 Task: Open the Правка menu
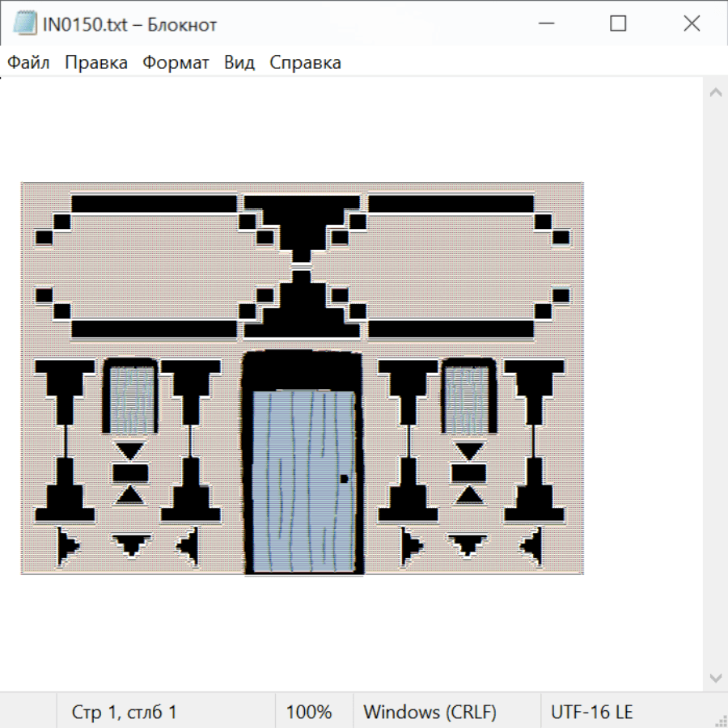coord(96,63)
